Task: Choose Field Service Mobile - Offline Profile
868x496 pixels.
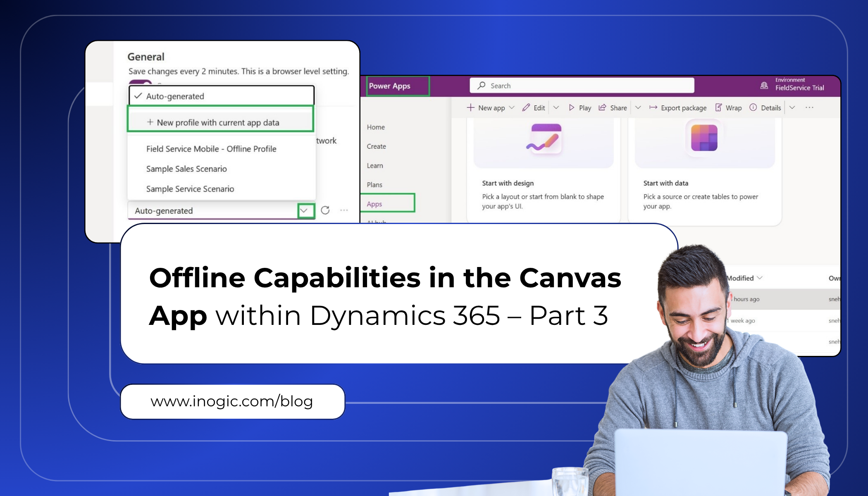Action: coord(211,149)
